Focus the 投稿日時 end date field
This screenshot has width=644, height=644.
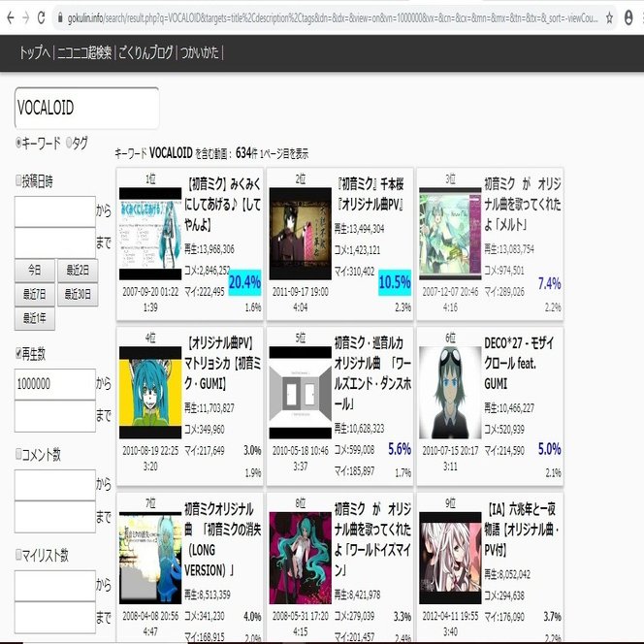click(x=55, y=243)
